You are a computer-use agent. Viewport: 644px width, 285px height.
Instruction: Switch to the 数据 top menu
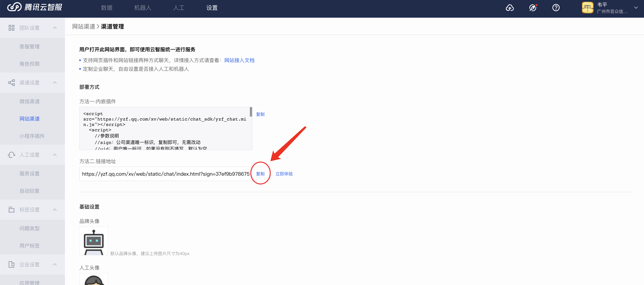pyautogui.click(x=107, y=8)
